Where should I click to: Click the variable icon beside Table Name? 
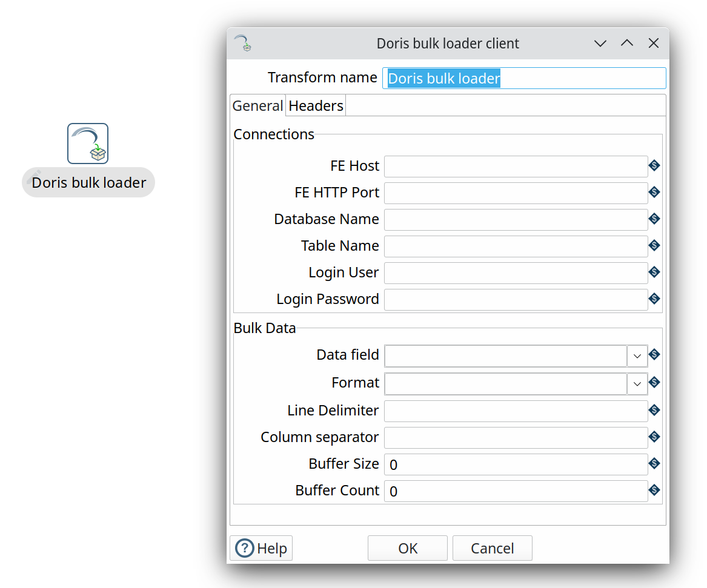(x=654, y=245)
